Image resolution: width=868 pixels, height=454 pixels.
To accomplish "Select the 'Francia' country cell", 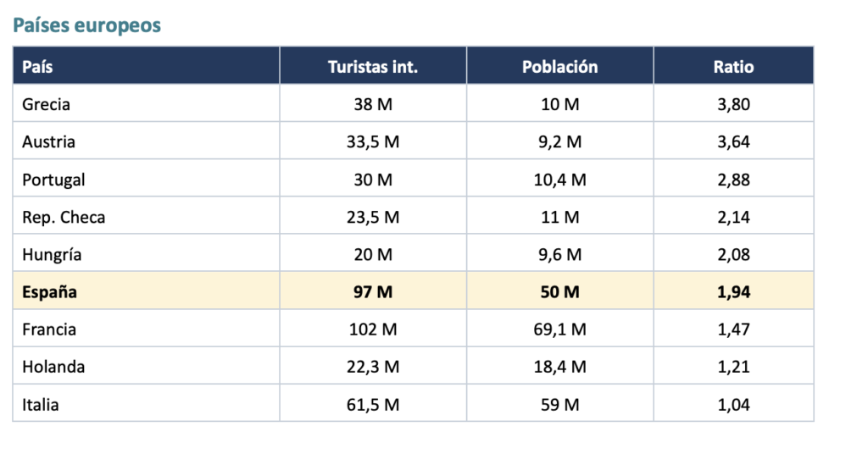I will click(x=146, y=329).
